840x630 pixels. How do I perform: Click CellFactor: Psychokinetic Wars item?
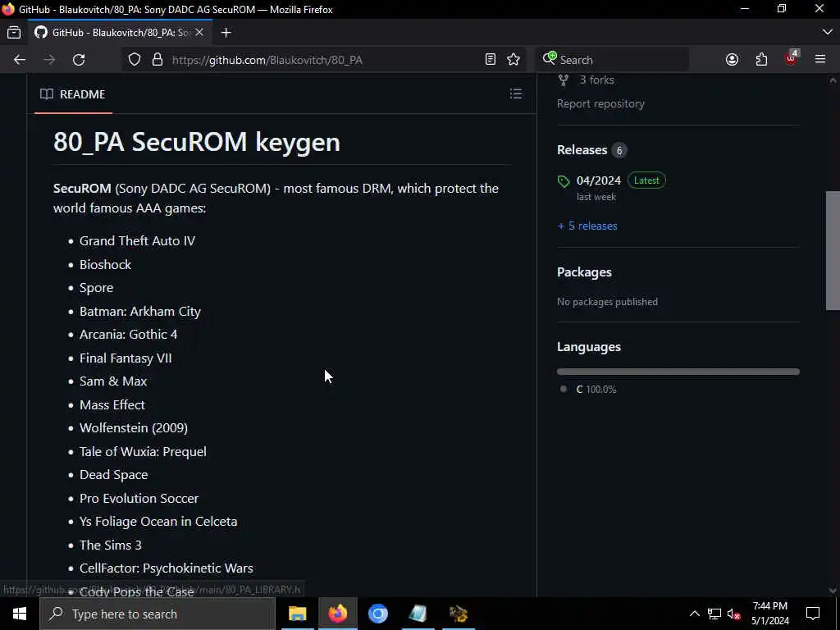[x=166, y=568]
